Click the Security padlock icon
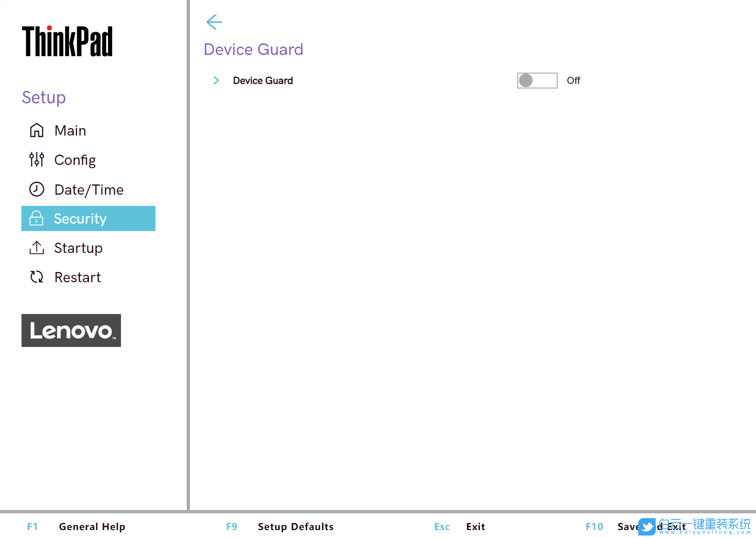 point(36,218)
